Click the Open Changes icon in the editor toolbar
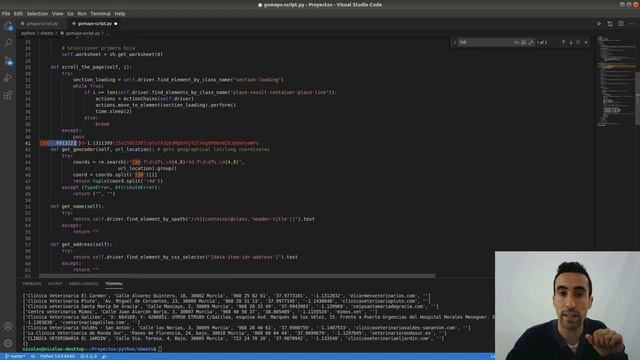 (x=610, y=24)
